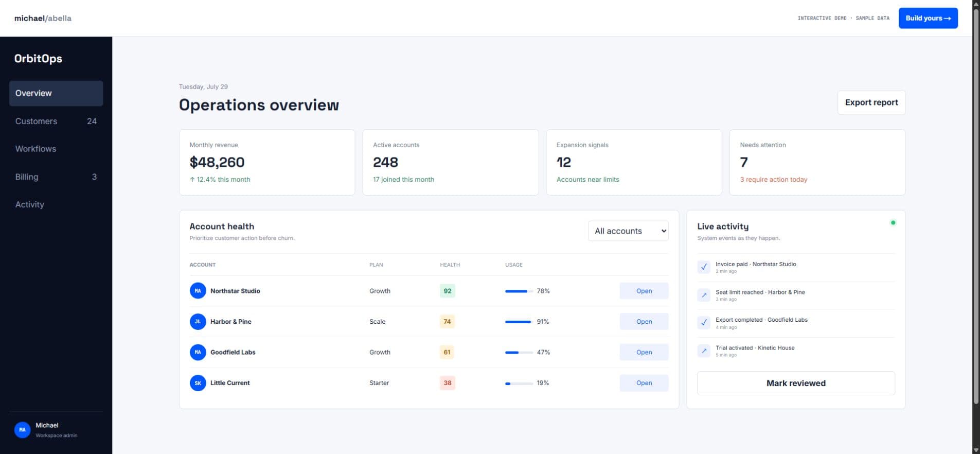Click the '3 require action today' text
Viewport: 980px width, 454px height.
[x=774, y=180]
